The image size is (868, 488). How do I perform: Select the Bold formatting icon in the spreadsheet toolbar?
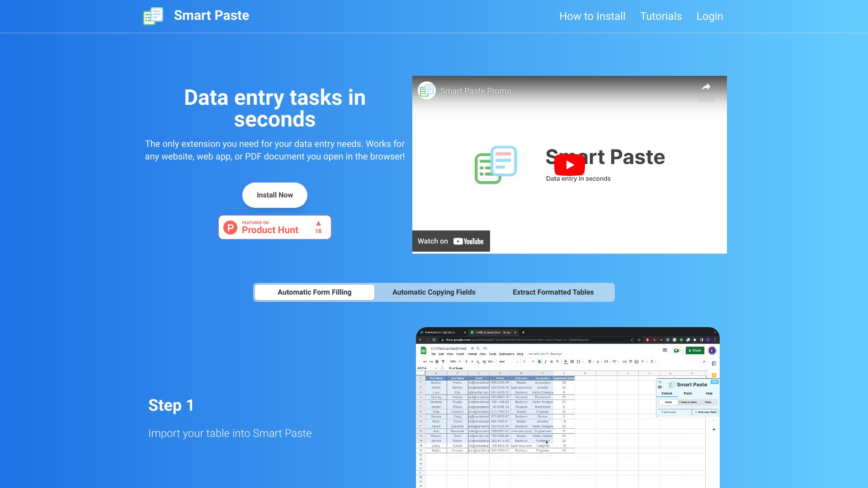(539, 361)
